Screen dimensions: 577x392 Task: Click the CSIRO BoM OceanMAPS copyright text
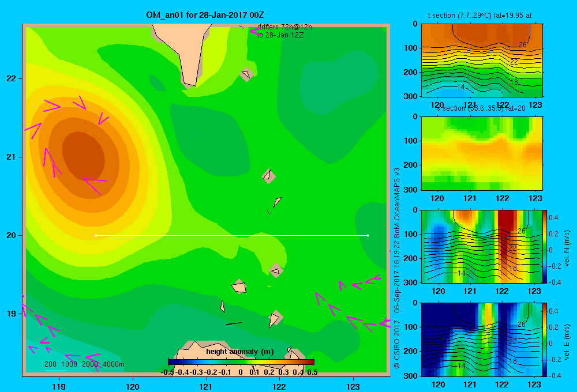point(397,269)
